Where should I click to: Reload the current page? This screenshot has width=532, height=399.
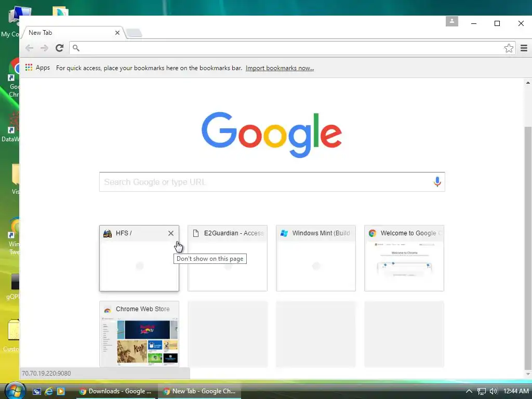coord(60,48)
